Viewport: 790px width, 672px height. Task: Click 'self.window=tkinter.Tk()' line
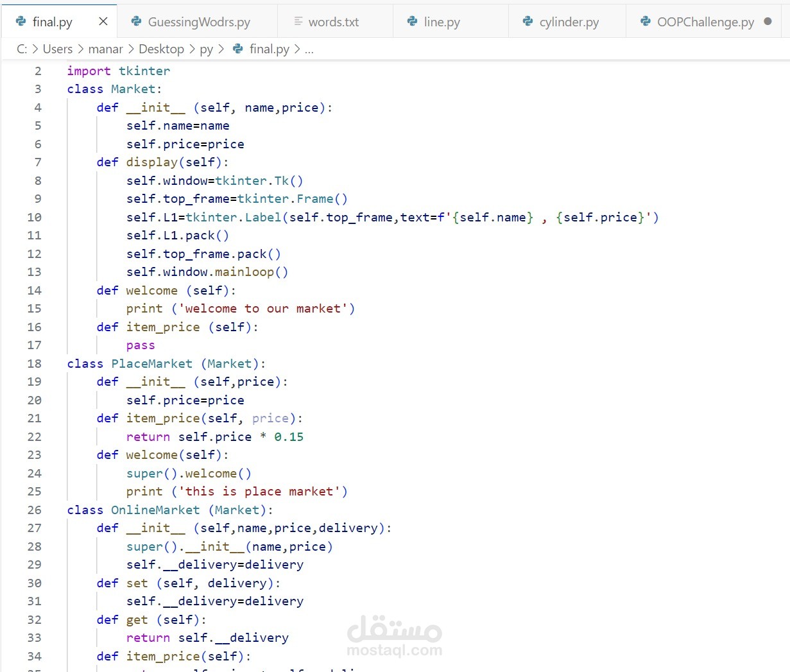(214, 180)
